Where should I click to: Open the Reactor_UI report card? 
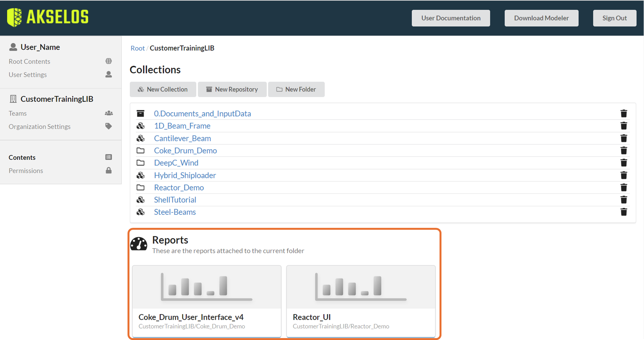point(361,301)
